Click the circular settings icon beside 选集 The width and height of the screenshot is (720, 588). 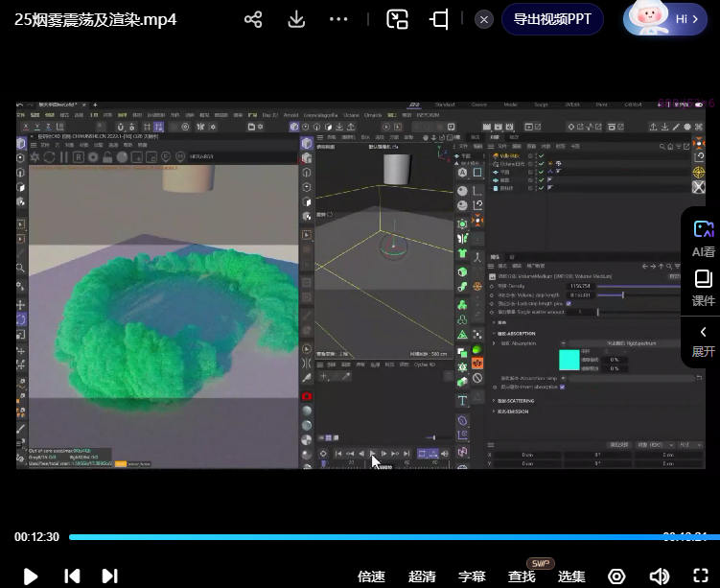[617, 576]
